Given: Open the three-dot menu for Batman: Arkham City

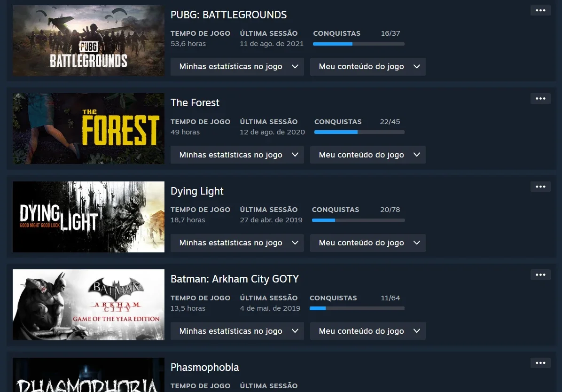Looking at the screenshot, I should point(540,274).
